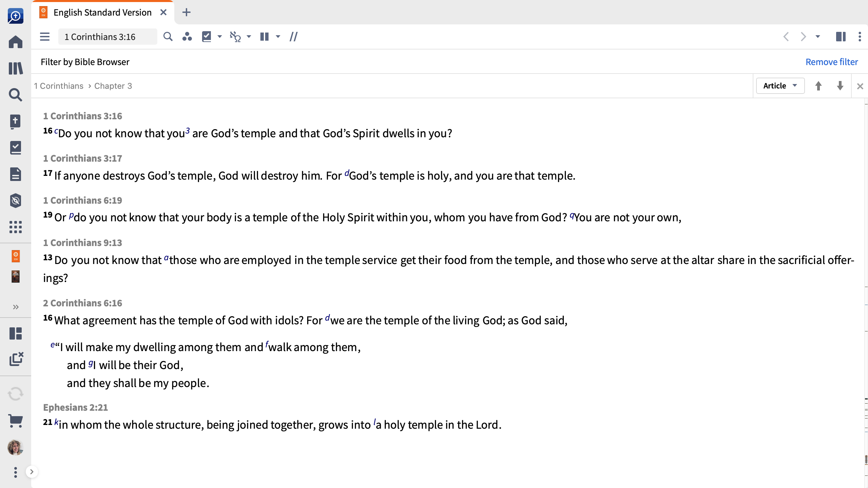This screenshot has width=868, height=488.
Task: Open inline search magnifier in toolbar
Action: (x=168, y=37)
